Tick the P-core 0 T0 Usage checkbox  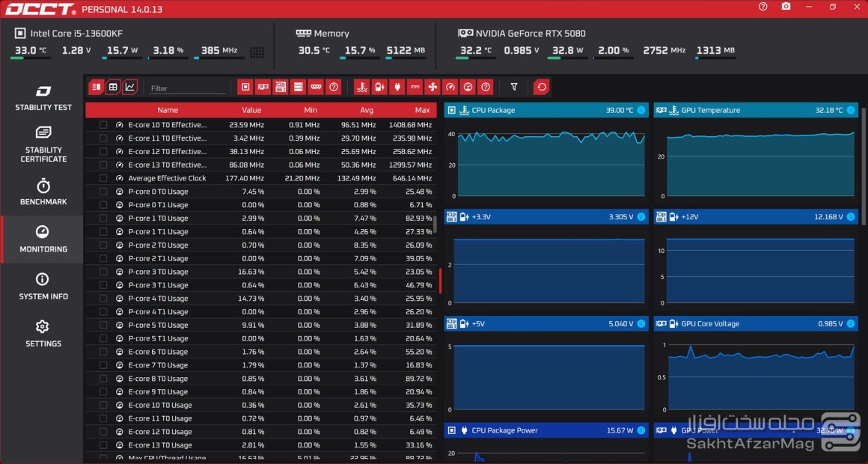coord(103,192)
